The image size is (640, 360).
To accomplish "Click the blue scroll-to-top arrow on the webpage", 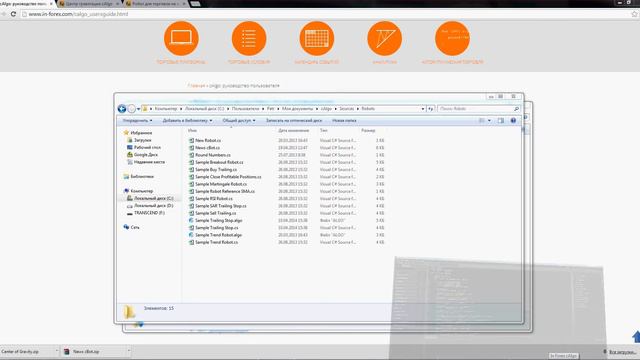I will click(x=636, y=337).
